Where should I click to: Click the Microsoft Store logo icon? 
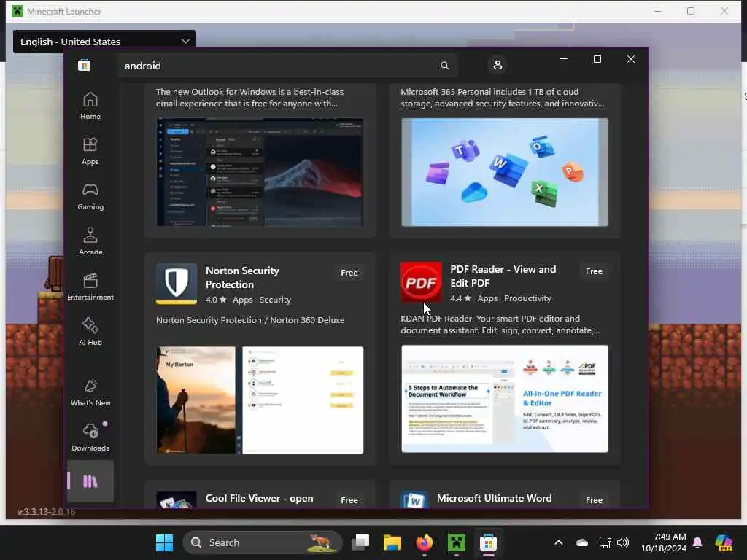[x=85, y=65]
